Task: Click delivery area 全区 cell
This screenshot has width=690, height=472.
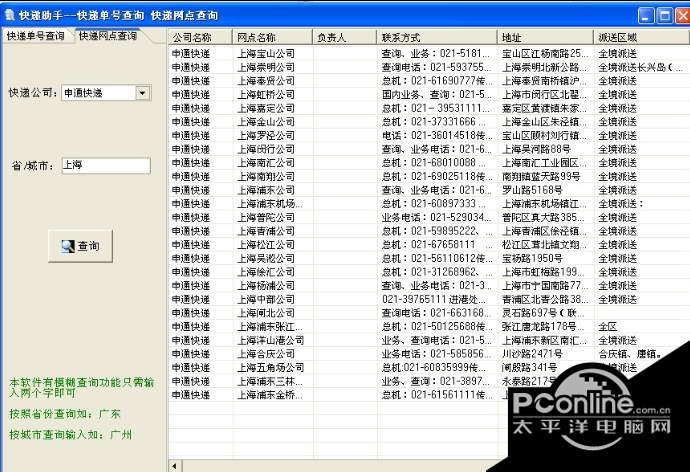Action: (608, 326)
